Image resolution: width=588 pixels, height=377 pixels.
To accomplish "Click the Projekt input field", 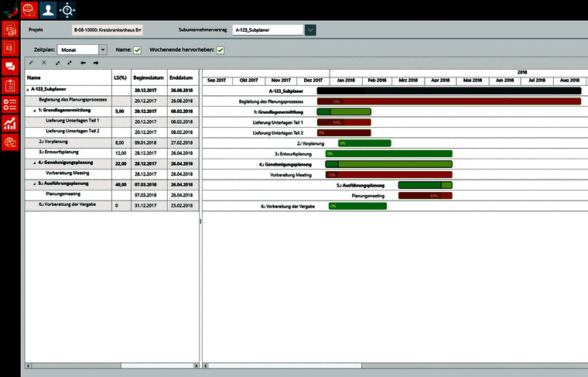I will [x=108, y=30].
